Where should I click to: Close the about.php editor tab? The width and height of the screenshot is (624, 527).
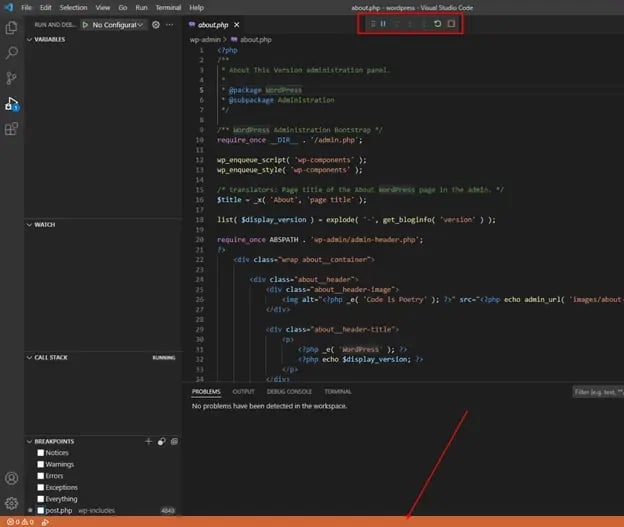pos(237,24)
